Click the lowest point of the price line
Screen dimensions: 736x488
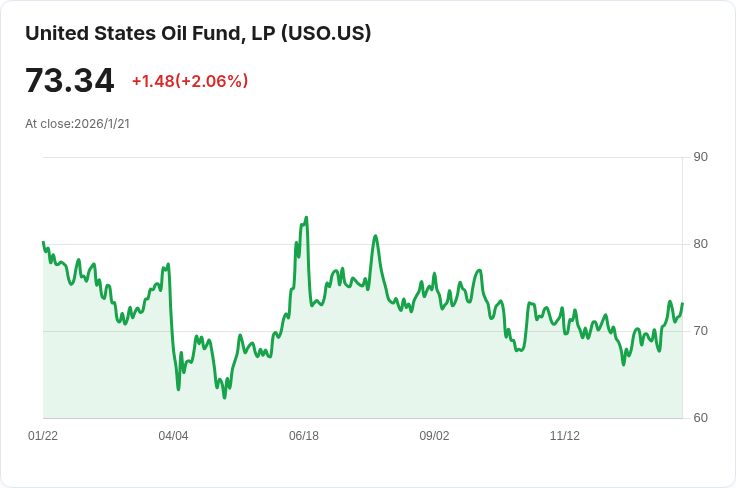[224, 398]
